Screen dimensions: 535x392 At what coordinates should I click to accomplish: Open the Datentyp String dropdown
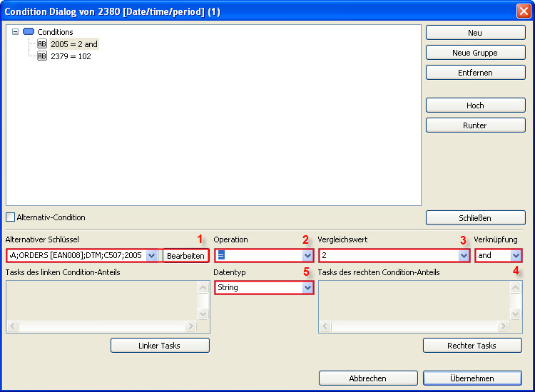[x=307, y=287]
